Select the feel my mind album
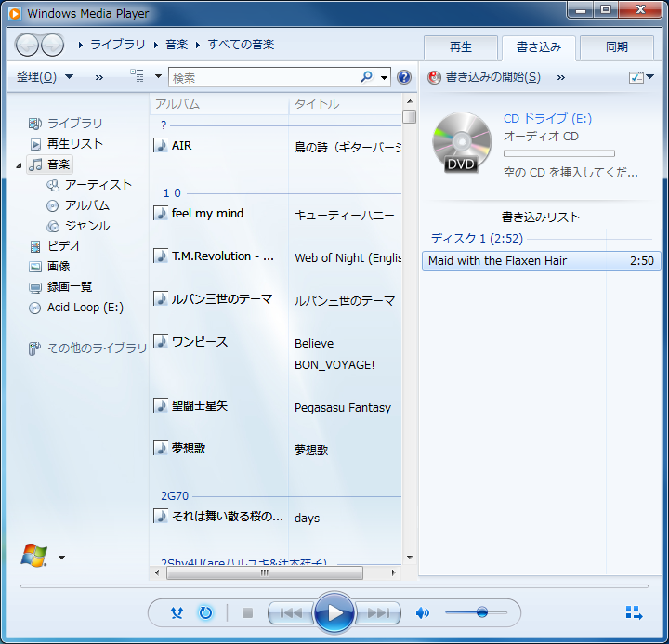The height and width of the screenshot is (644, 669). pyautogui.click(x=207, y=214)
